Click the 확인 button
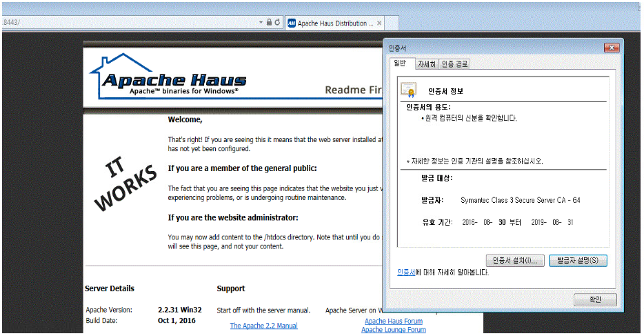644x336 pixels. 595,299
